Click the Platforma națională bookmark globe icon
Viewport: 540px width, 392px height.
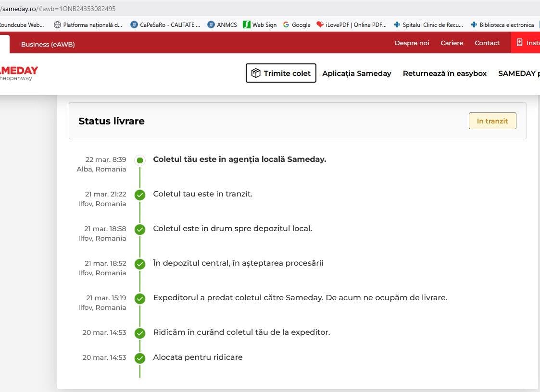click(x=58, y=24)
